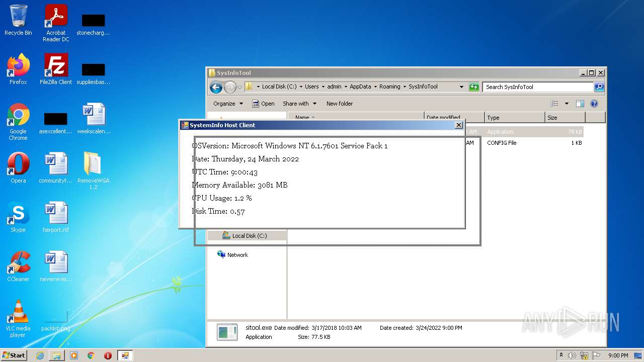Open Acrobat Reader DC desktop shortcut
The image size is (644, 362).
[x=56, y=23]
